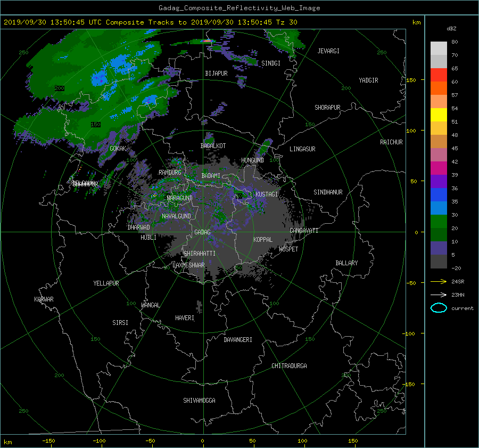Click the white 23MN arrow legend icon
The height and width of the screenshot is (448, 479).
click(439, 295)
